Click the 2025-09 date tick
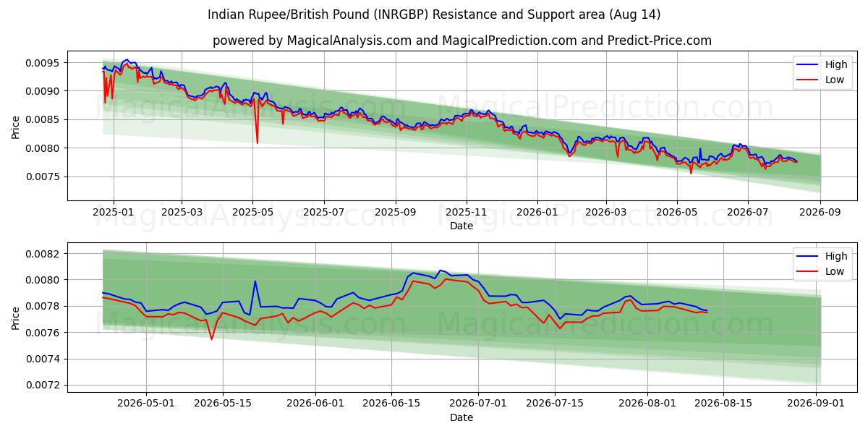 (x=396, y=212)
